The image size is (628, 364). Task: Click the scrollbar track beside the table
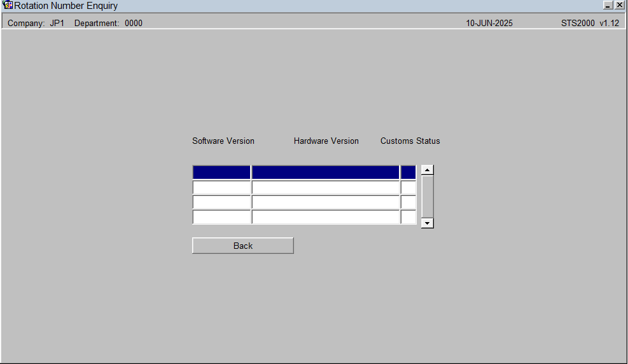coord(428,197)
